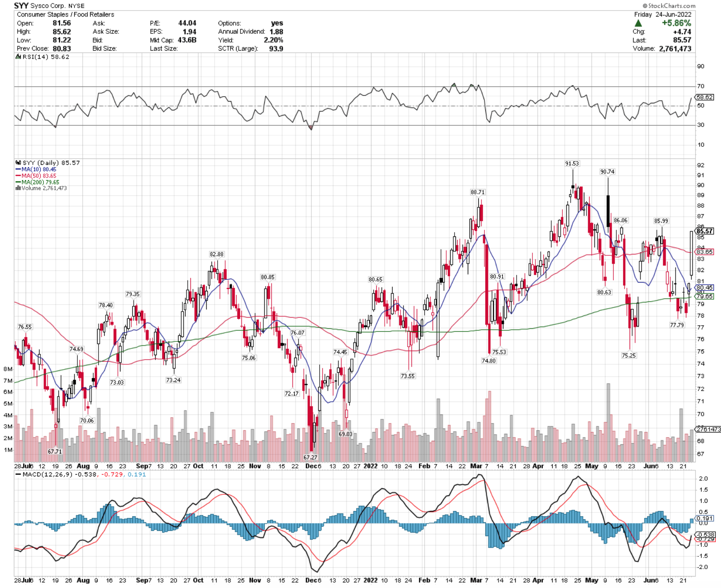
Task: Click the SYY ticker symbol title
Action: click(x=22, y=6)
